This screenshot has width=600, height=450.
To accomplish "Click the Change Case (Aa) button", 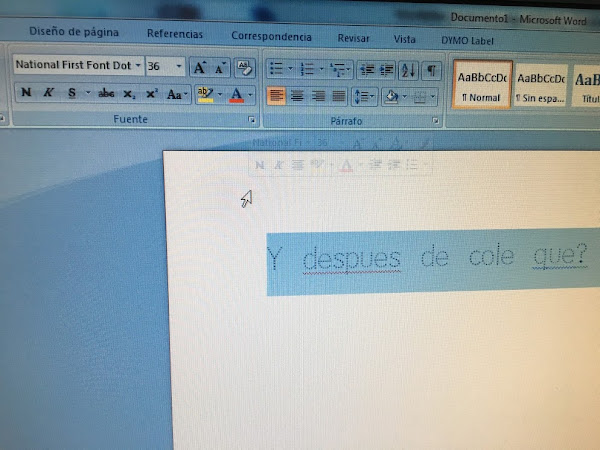I will pos(177,94).
